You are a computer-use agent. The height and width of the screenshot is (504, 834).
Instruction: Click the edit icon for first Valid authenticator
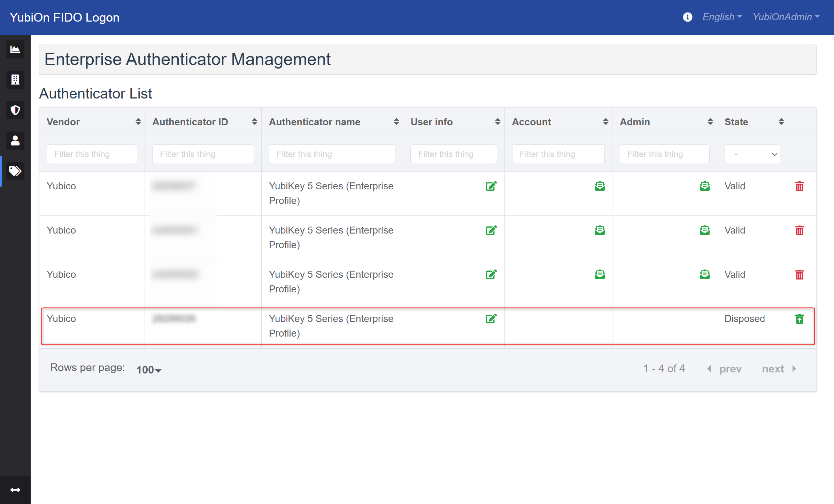pos(492,186)
